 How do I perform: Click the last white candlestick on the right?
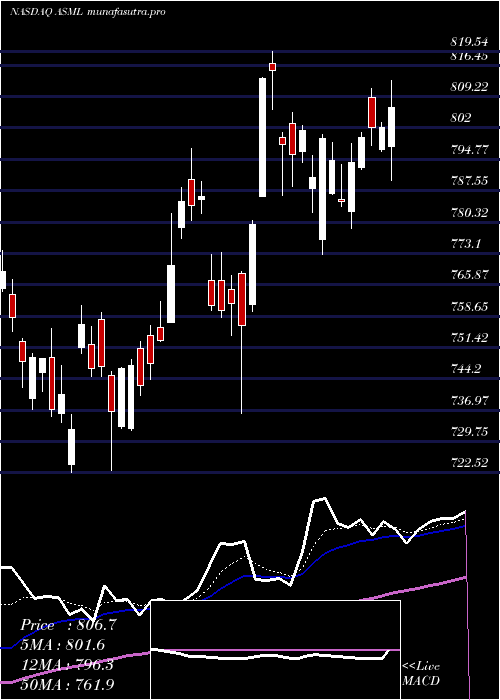click(x=392, y=127)
